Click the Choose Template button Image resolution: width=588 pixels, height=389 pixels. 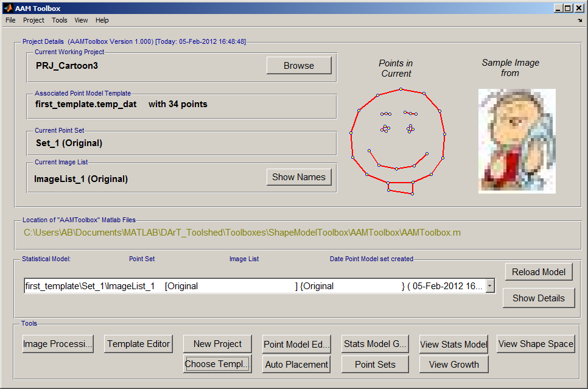coord(217,364)
